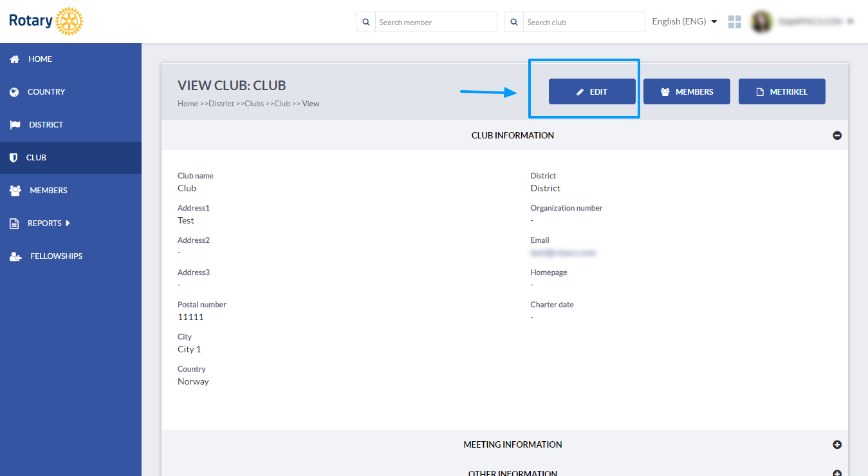Open the Country sidebar item
The image size is (868, 476).
click(x=71, y=92)
